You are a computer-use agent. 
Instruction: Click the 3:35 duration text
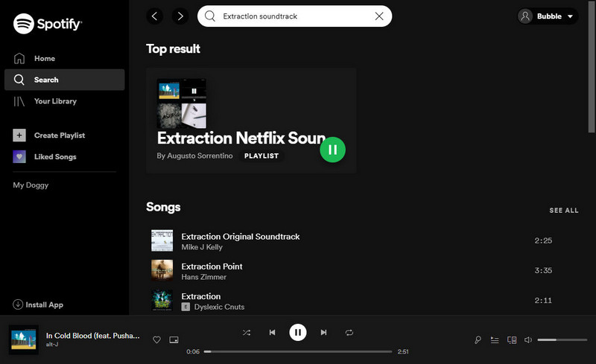click(543, 270)
